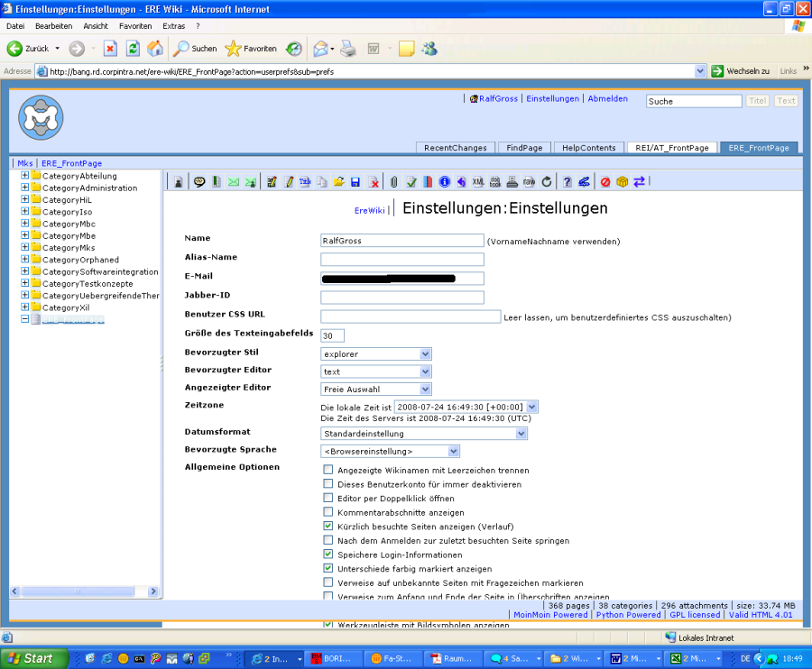Click the Alias-Name text field

tap(402, 260)
